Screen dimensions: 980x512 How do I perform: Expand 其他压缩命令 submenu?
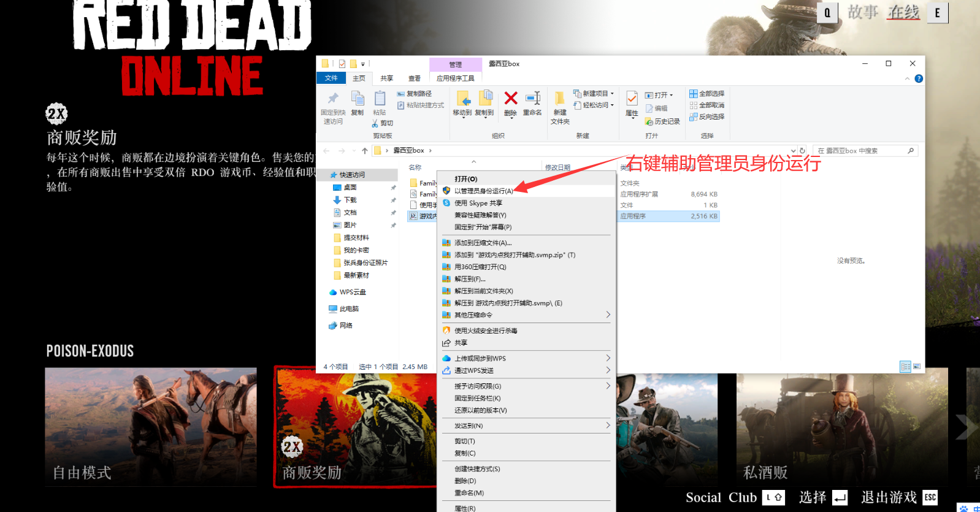tap(527, 315)
